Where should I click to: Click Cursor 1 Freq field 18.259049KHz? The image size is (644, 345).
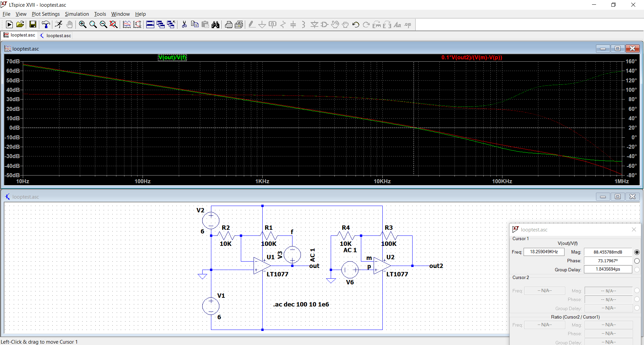click(544, 252)
